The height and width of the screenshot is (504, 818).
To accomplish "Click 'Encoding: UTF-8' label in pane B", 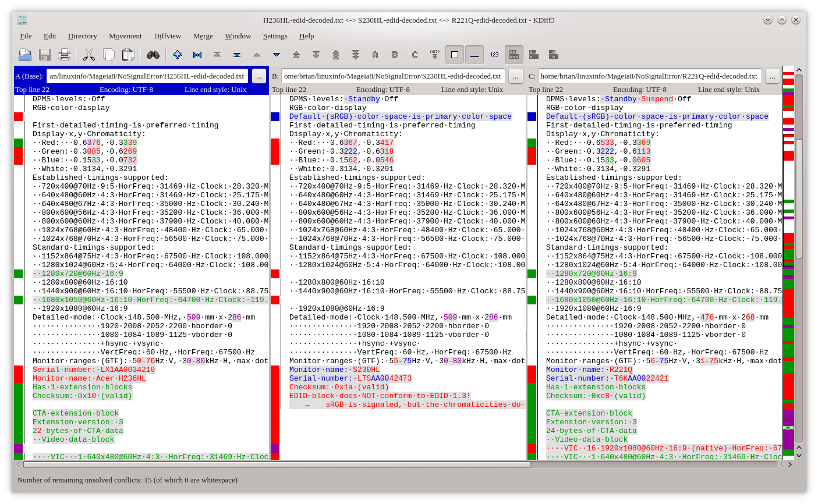I will click(383, 90).
